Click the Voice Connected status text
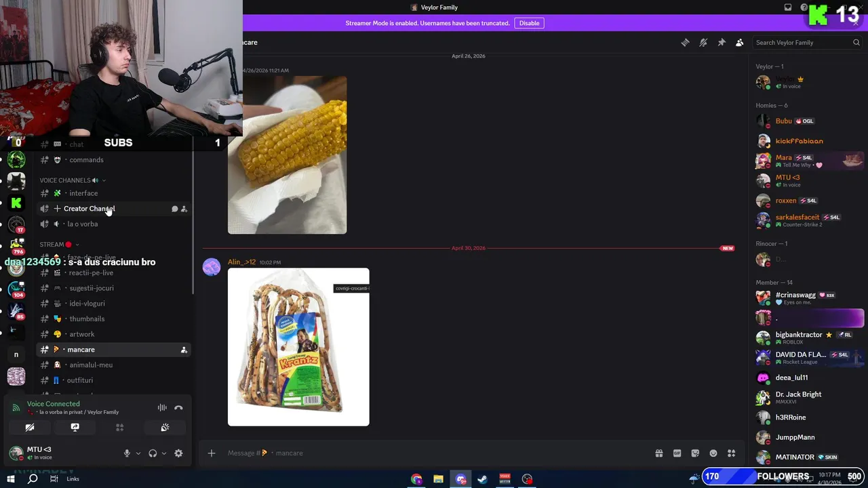 (x=54, y=404)
